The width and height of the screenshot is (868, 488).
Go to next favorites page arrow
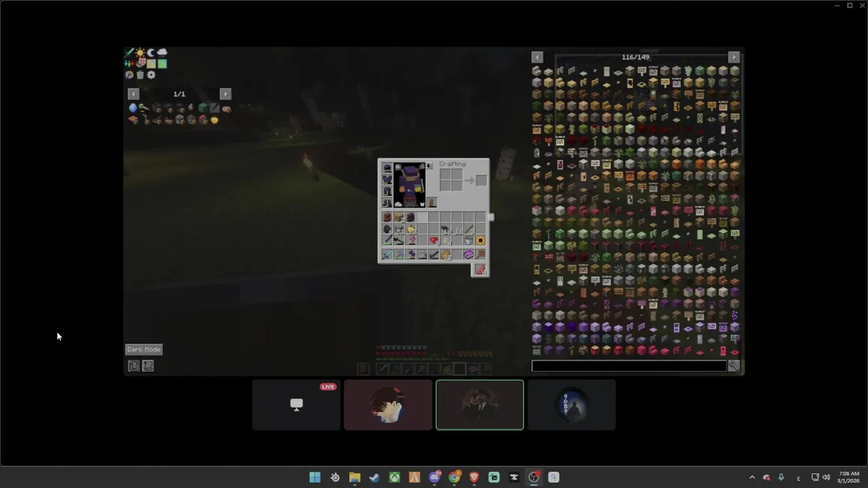[x=225, y=94]
